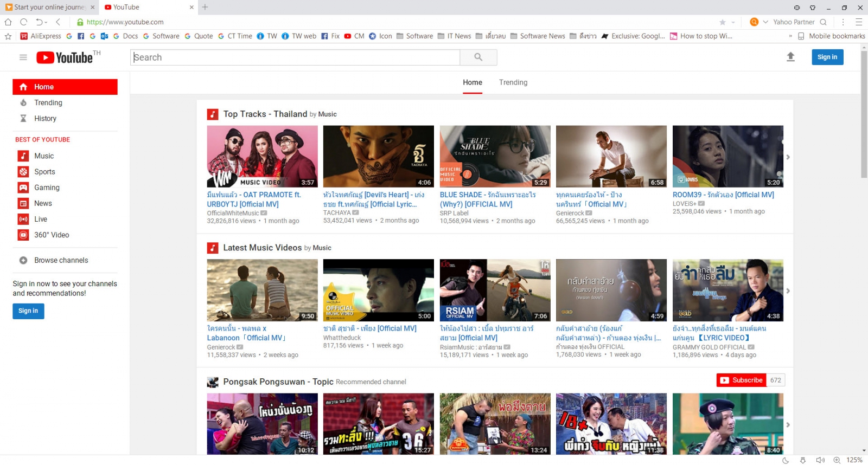Switch to 'Start your online journey' tab

coord(50,8)
